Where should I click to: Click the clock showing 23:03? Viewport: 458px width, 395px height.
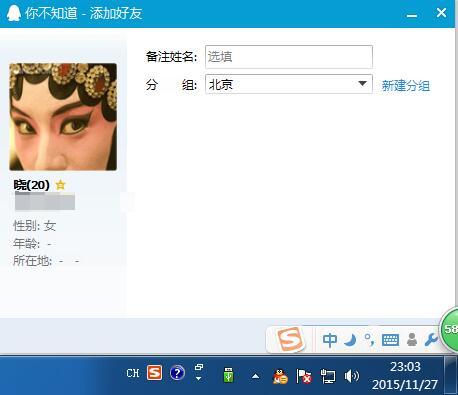pos(405,367)
